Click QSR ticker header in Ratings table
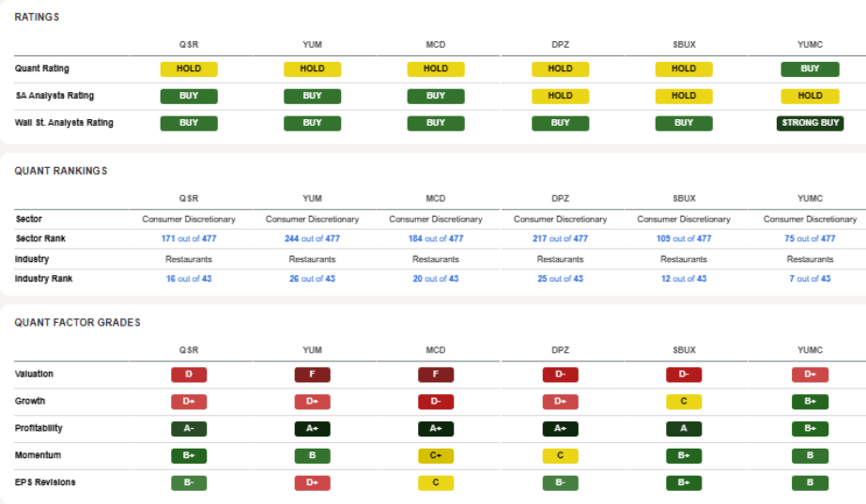This screenshot has width=866, height=504. [189, 45]
